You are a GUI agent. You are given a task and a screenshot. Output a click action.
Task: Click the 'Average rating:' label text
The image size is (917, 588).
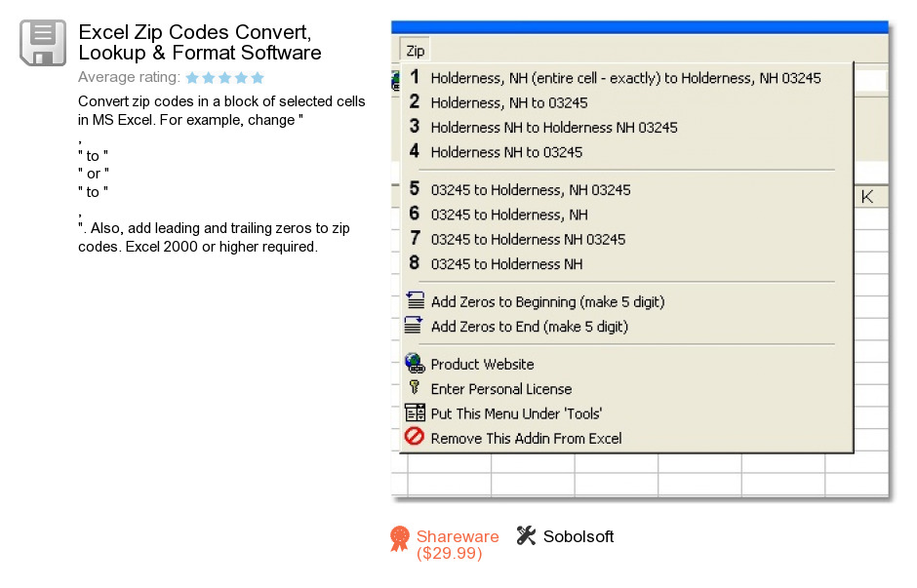[129, 77]
